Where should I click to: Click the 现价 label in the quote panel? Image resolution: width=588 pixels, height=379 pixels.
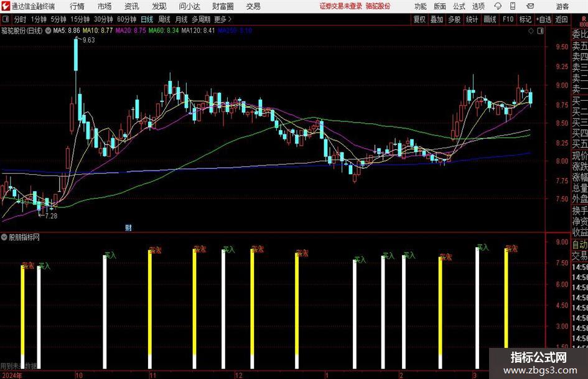point(580,156)
